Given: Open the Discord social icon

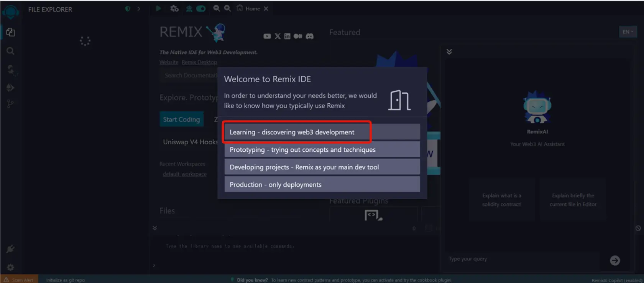Looking at the screenshot, I should [310, 36].
